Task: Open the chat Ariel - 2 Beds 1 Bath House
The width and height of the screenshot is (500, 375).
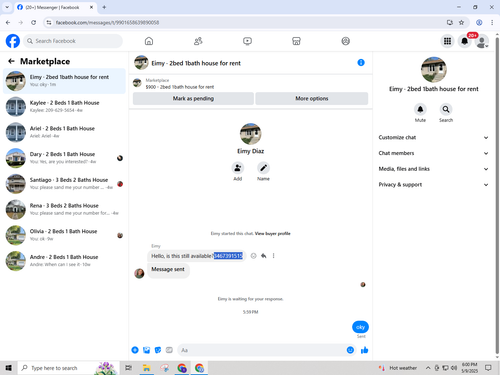Action: (64, 132)
